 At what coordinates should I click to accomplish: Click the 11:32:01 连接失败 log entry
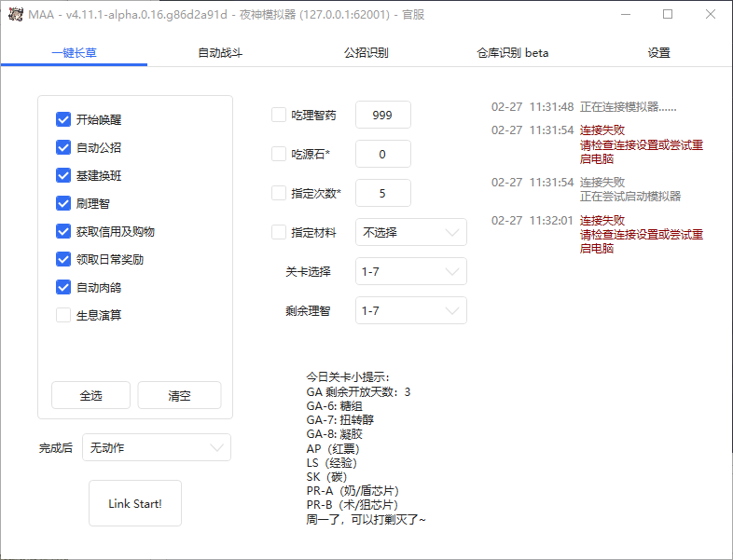(597, 234)
